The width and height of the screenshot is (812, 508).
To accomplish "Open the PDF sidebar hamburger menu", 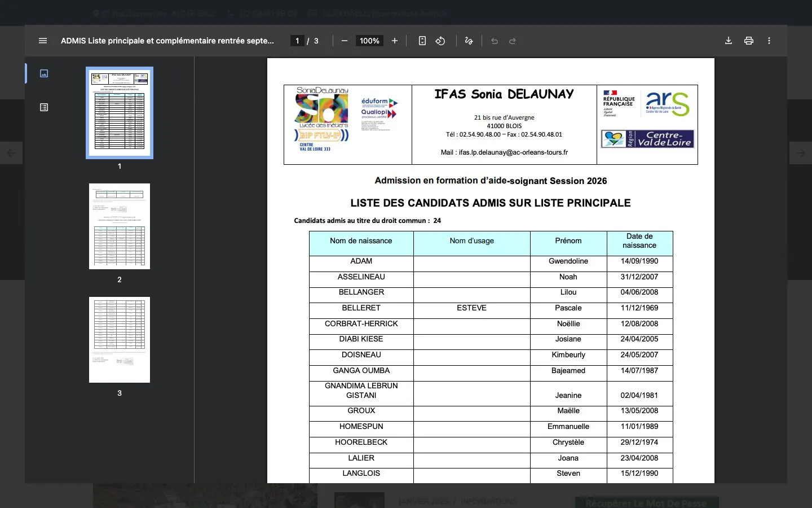I will click(x=43, y=41).
